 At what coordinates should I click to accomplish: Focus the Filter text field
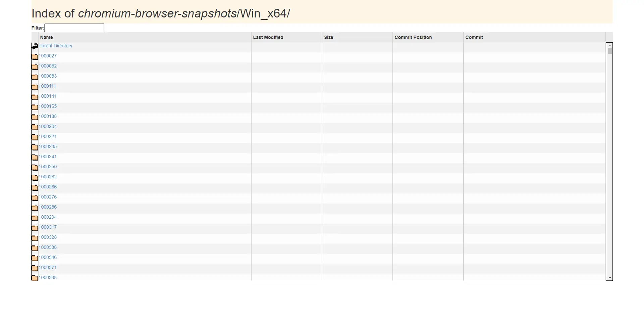click(x=74, y=28)
